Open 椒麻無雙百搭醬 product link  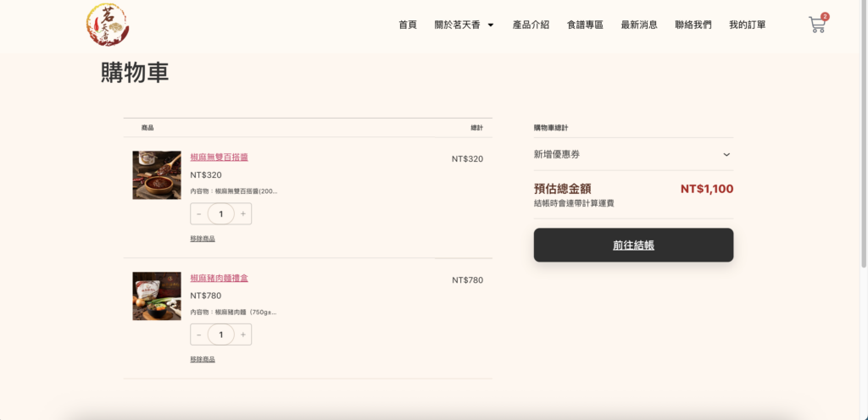click(220, 157)
